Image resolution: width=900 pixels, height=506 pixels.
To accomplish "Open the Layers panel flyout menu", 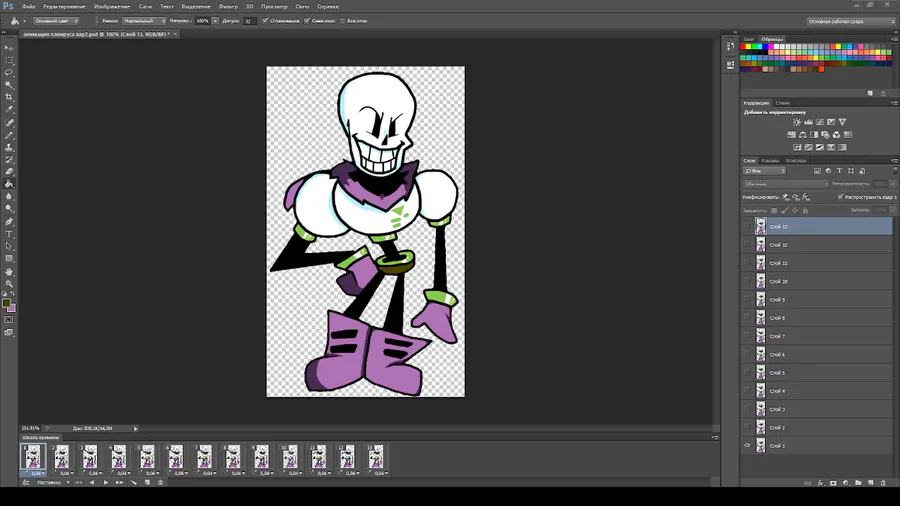I will point(894,161).
